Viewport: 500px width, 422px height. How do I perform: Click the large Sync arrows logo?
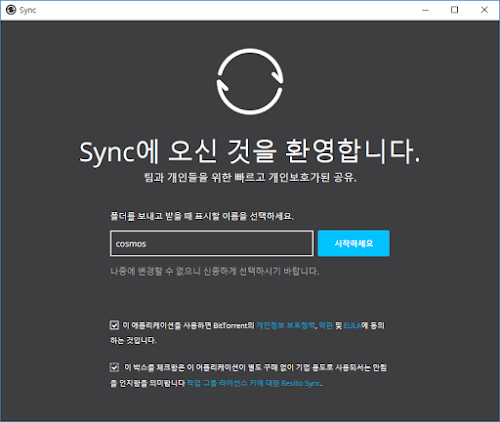click(250, 82)
